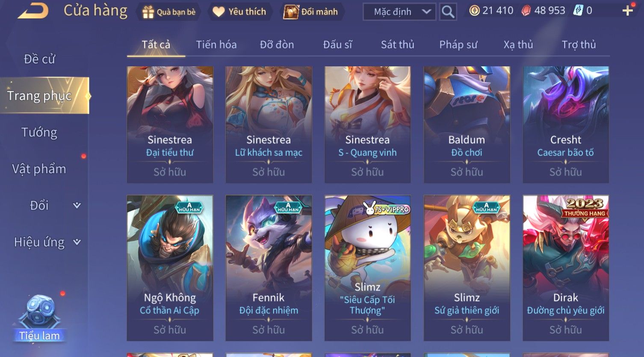Select Dirak Đường chủ yêu giới skin
This screenshot has height=357, width=644.
click(x=565, y=268)
